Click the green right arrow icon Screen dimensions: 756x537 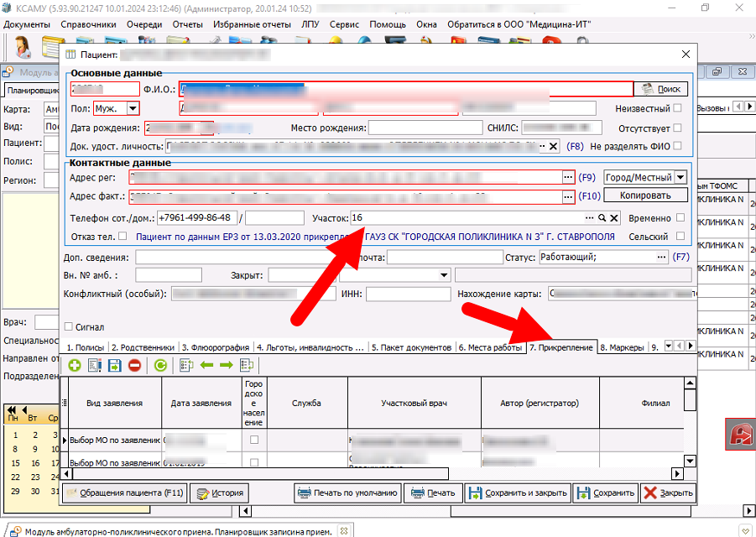(x=227, y=366)
